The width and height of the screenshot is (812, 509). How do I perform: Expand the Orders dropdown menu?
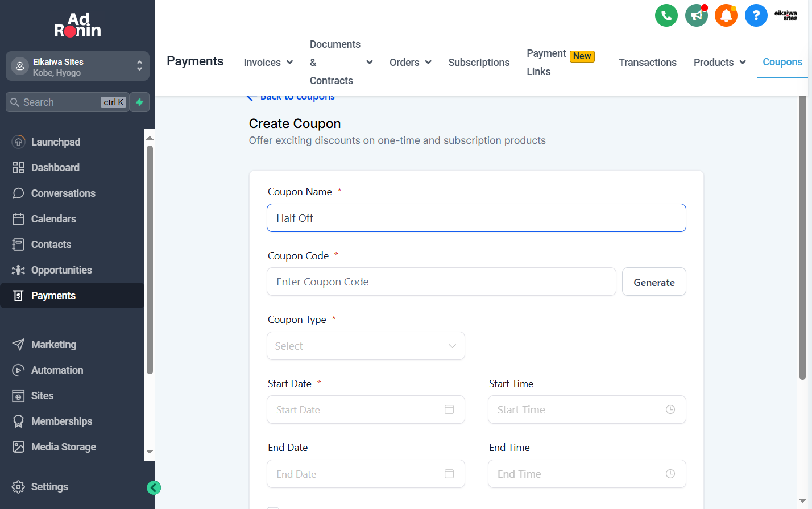(x=411, y=63)
